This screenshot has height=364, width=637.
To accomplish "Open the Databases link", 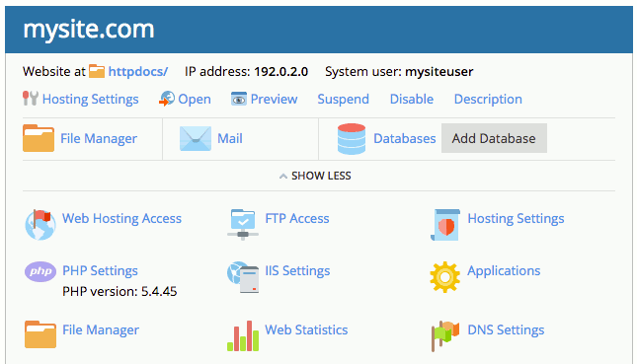I will [405, 138].
